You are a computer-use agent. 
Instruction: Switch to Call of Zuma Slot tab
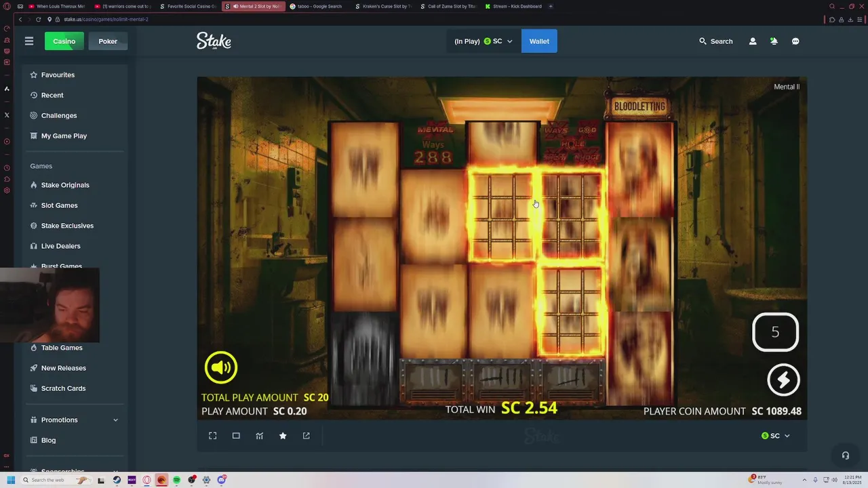(x=449, y=6)
